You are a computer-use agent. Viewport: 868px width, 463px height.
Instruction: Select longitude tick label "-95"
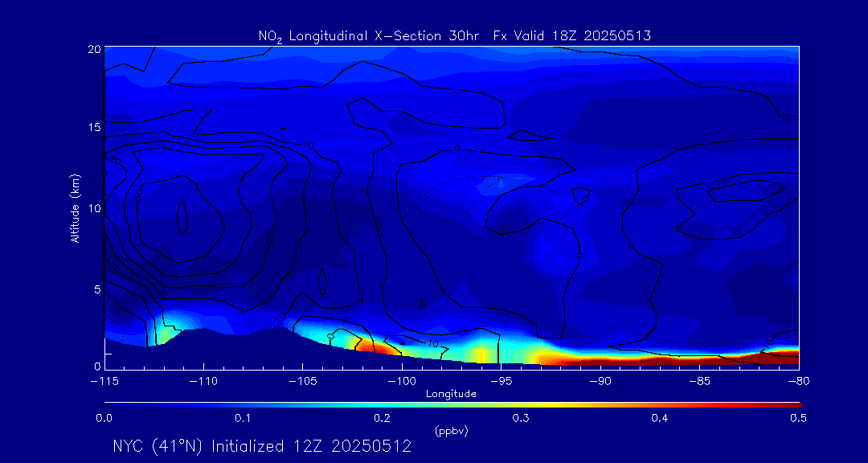[501, 382]
